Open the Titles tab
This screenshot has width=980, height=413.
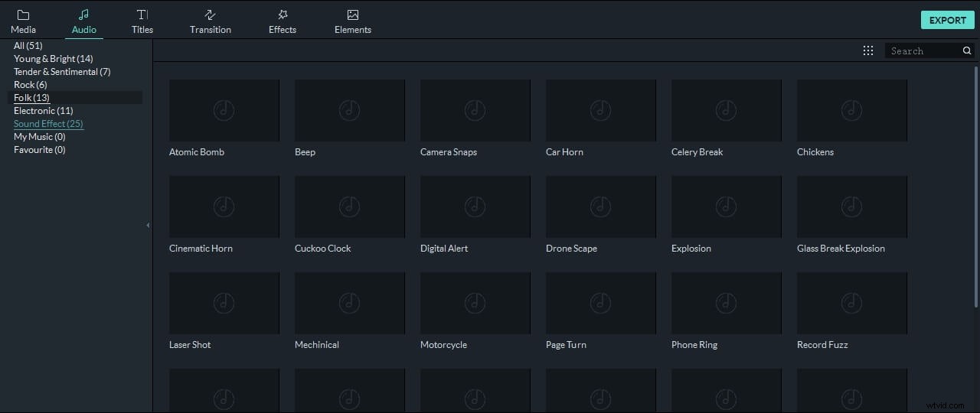142,21
